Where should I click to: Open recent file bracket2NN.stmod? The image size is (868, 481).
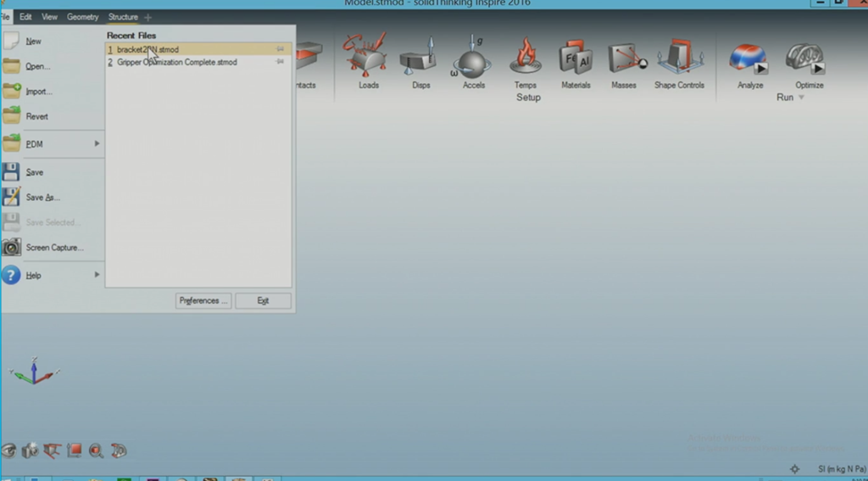coord(198,49)
